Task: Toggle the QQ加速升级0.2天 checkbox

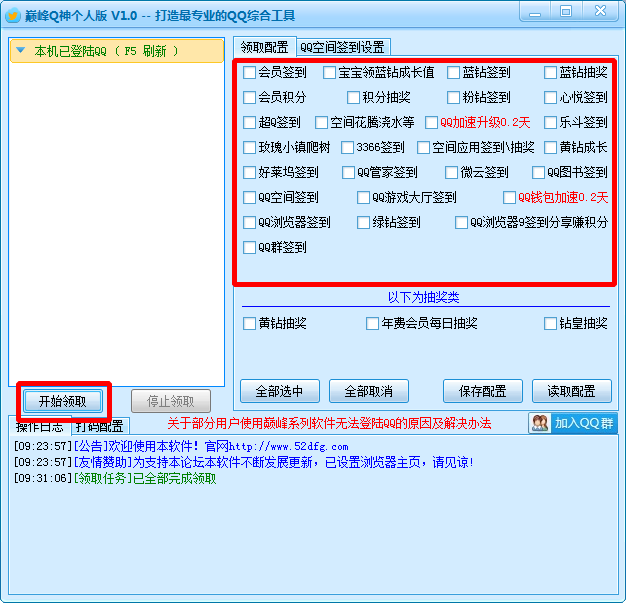Action: click(x=431, y=123)
